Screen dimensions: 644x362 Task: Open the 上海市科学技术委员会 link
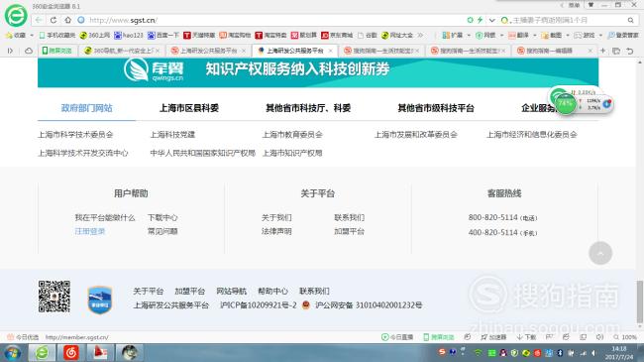point(75,135)
